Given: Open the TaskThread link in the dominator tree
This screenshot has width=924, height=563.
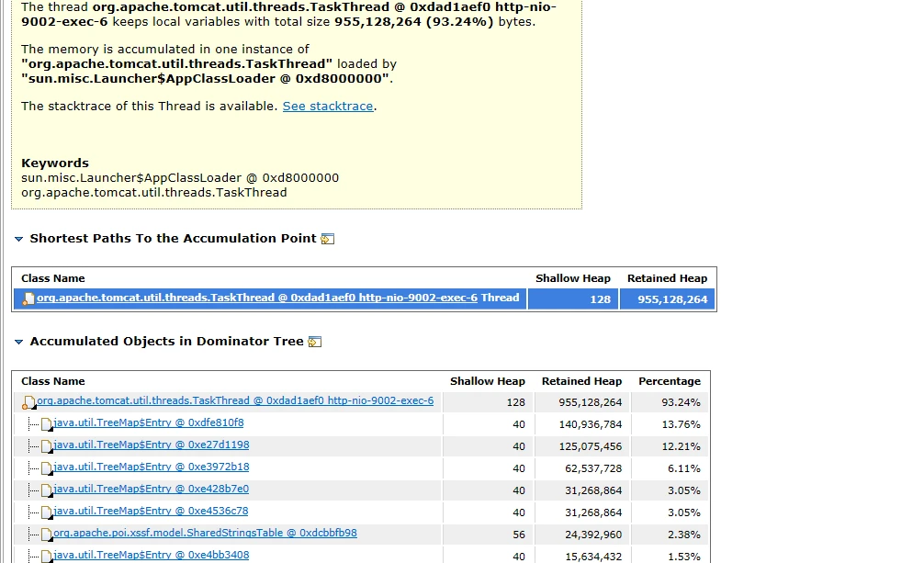Looking at the screenshot, I should [235, 400].
